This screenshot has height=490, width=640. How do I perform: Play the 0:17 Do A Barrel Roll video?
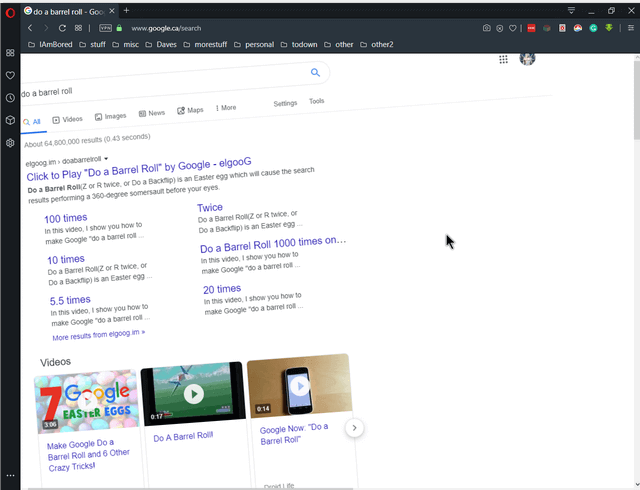(193, 394)
